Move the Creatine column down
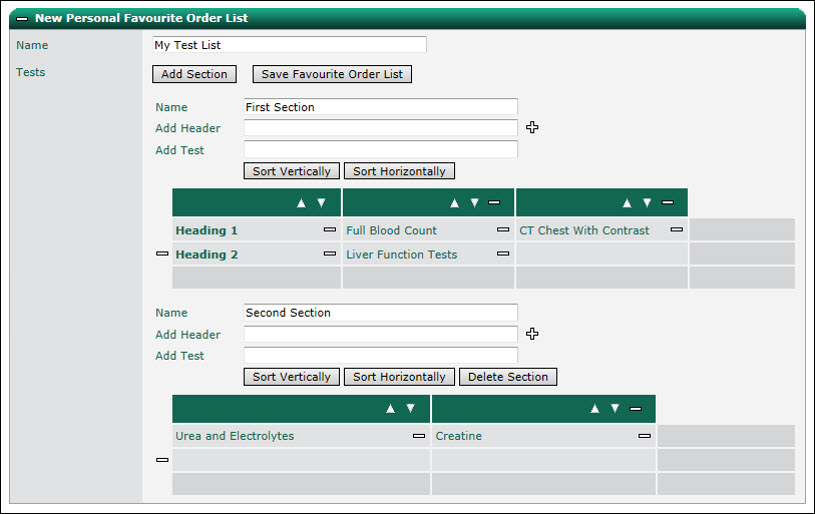Viewport: 815px width, 514px height. pyautogui.click(x=615, y=408)
